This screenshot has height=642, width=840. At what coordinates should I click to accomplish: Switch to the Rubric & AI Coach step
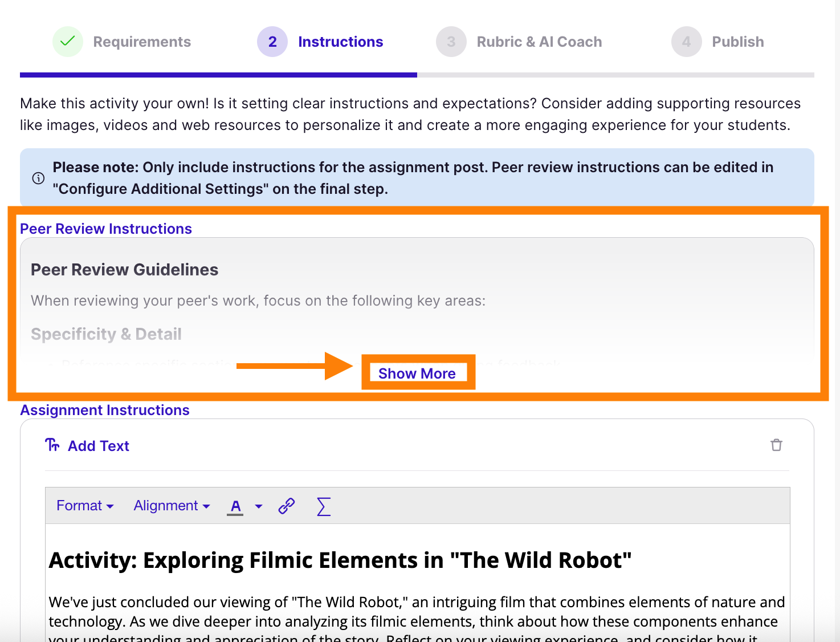(x=539, y=42)
